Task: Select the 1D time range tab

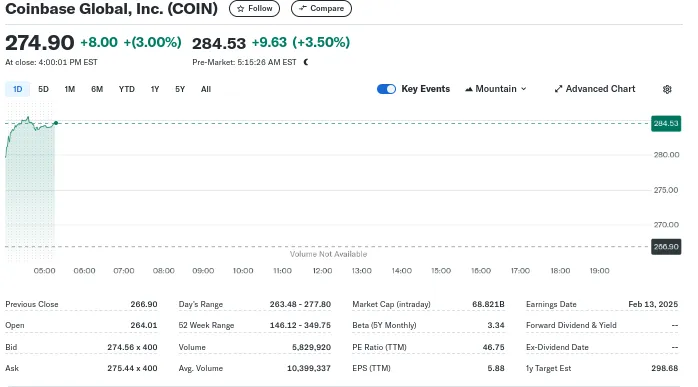Action: click(x=17, y=89)
